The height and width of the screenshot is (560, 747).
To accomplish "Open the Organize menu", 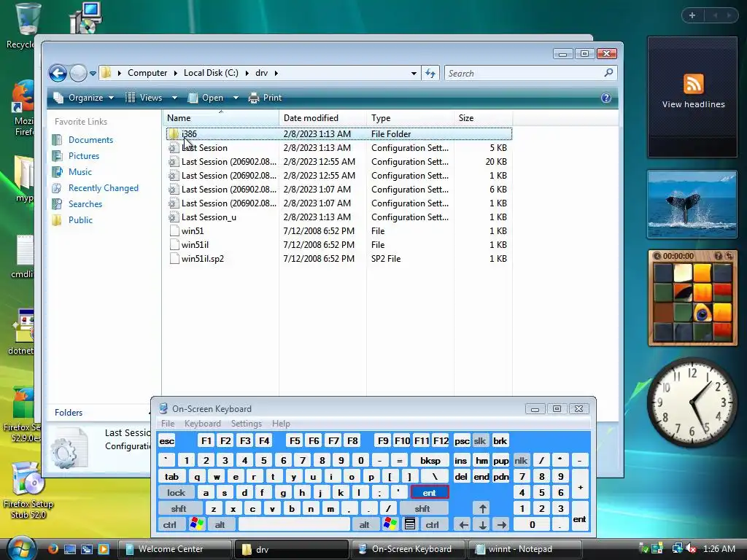I will coord(84,98).
